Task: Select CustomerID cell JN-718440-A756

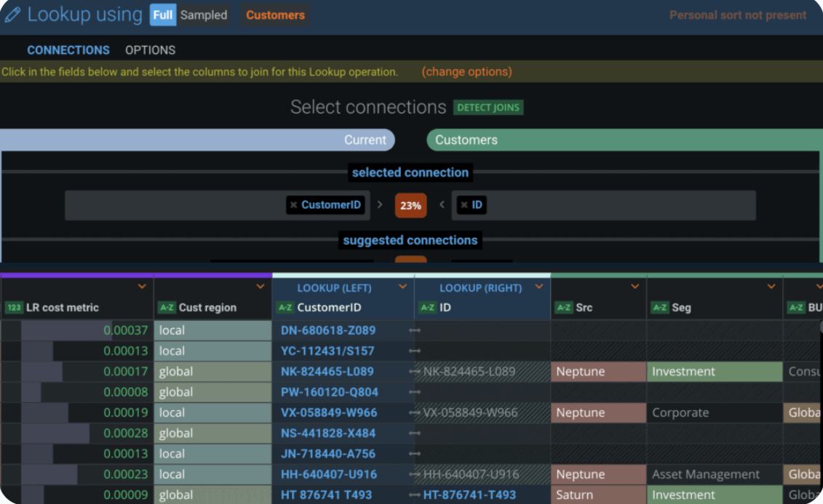Action: 343,454
